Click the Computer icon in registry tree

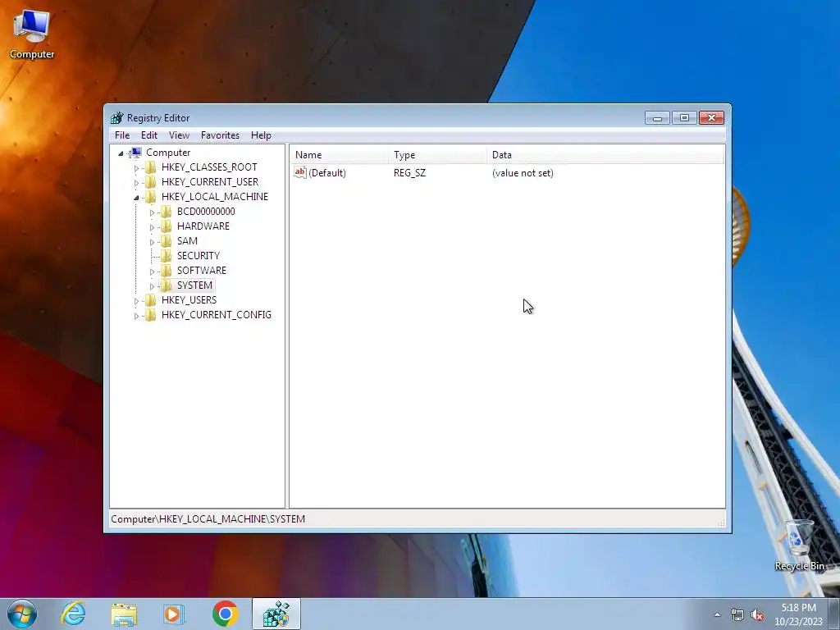pyautogui.click(x=136, y=153)
